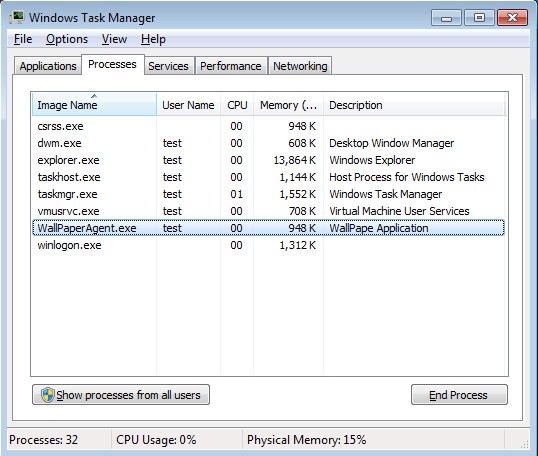Sort by User Name column header
Viewport: 538px width, 456px height.
(188, 105)
